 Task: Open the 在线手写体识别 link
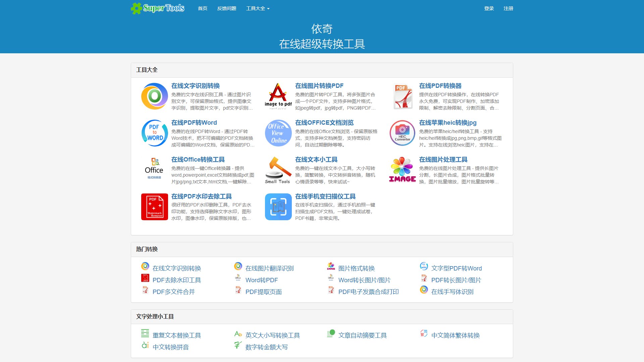tap(452, 292)
